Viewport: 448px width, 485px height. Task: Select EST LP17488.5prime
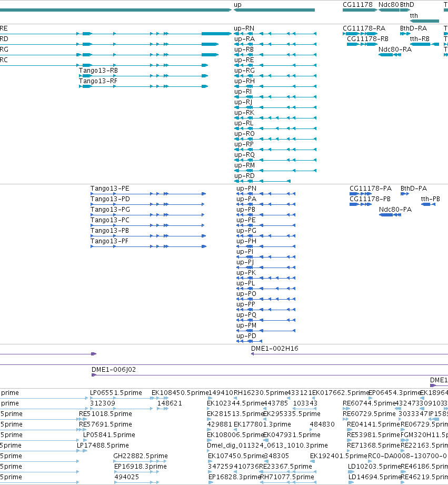[x=103, y=446]
